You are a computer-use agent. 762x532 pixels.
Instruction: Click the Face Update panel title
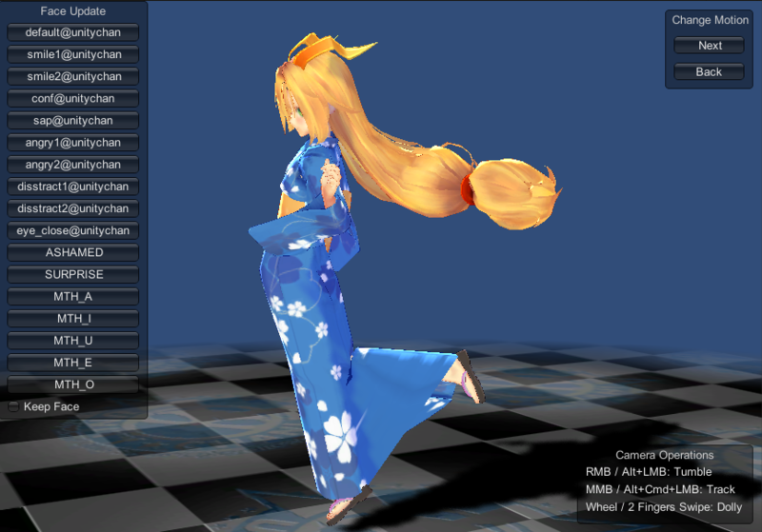(73, 11)
